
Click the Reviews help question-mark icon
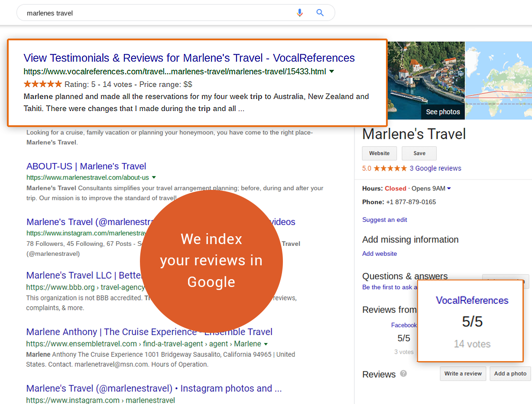403,373
